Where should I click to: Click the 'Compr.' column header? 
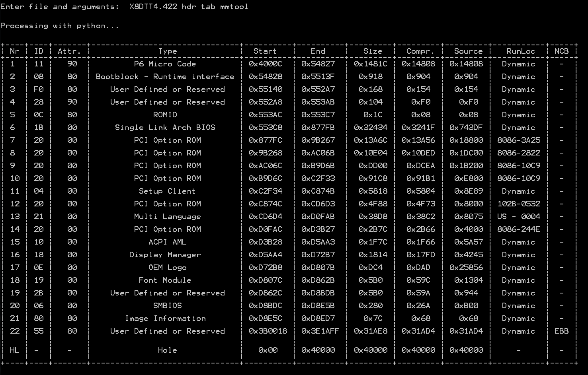click(x=420, y=51)
